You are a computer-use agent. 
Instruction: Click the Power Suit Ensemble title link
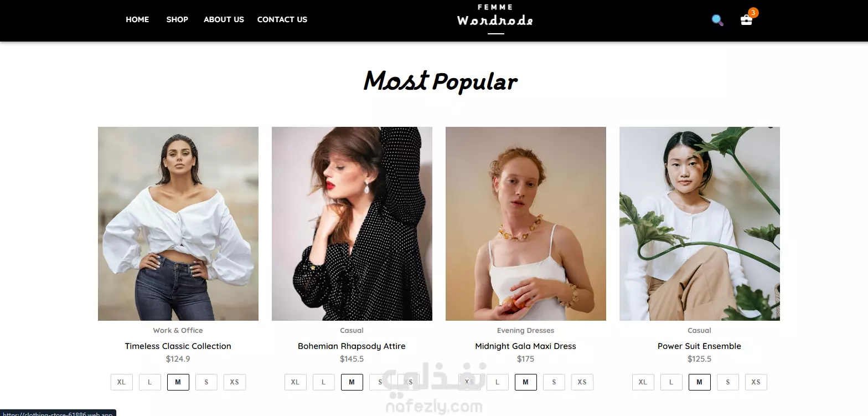point(699,346)
